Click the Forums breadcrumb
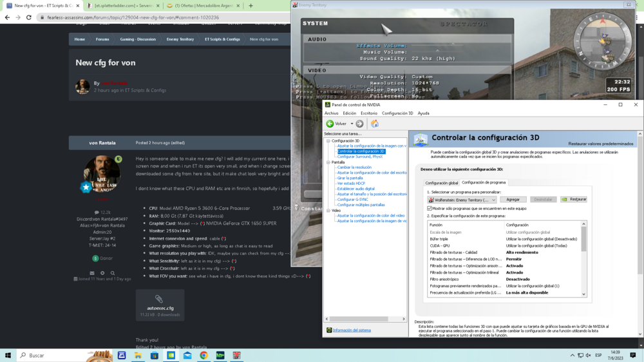Viewport: 644px width, 362px height. 102,39
